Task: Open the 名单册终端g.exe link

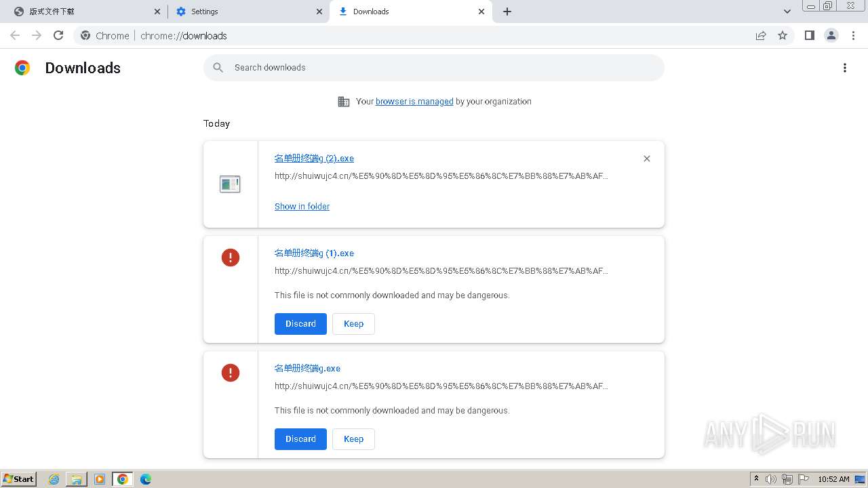Action: [307, 369]
